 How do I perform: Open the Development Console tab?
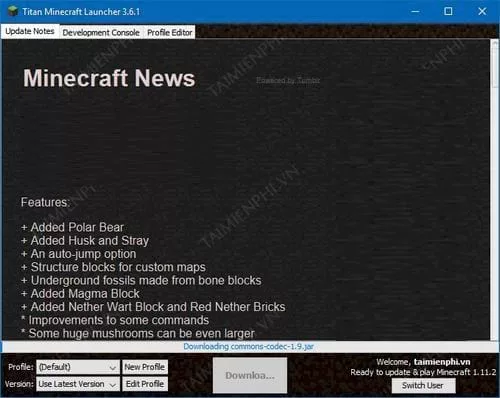(101, 33)
